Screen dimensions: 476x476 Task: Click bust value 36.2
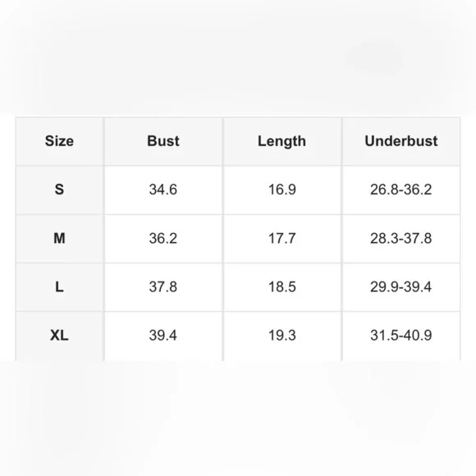click(x=163, y=238)
